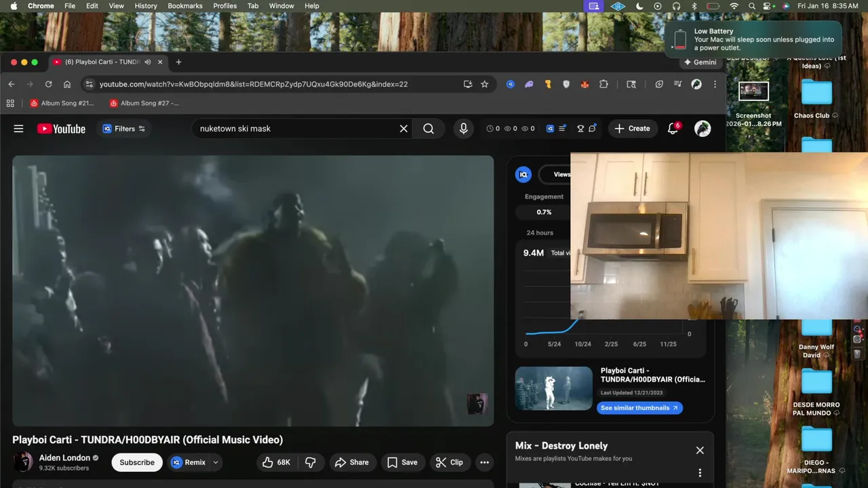
Task: Select the YouTube URL in address bar
Action: pyautogui.click(x=254, y=84)
